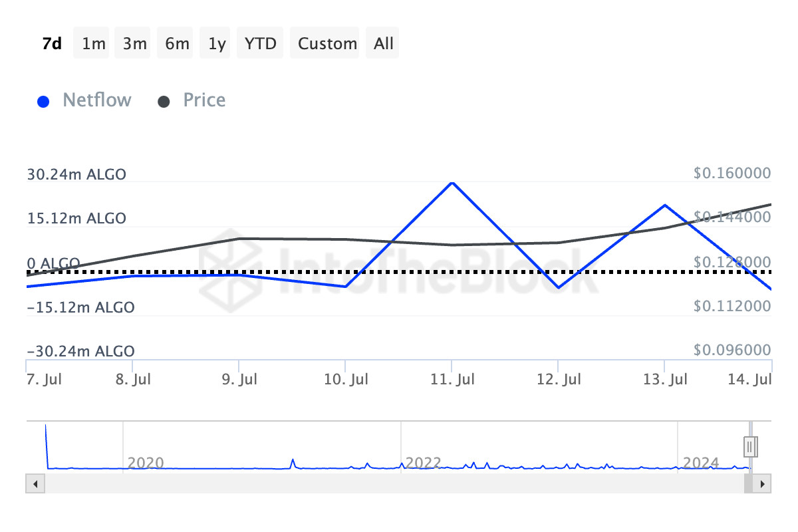Choose the 3m time range
The width and height of the screenshot is (798, 532).
[x=134, y=44]
